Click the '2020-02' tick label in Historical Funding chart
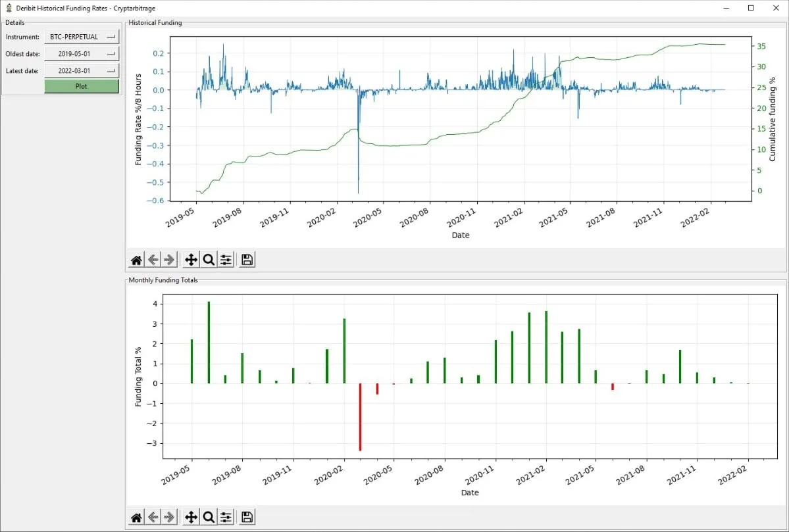 click(x=322, y=217)
